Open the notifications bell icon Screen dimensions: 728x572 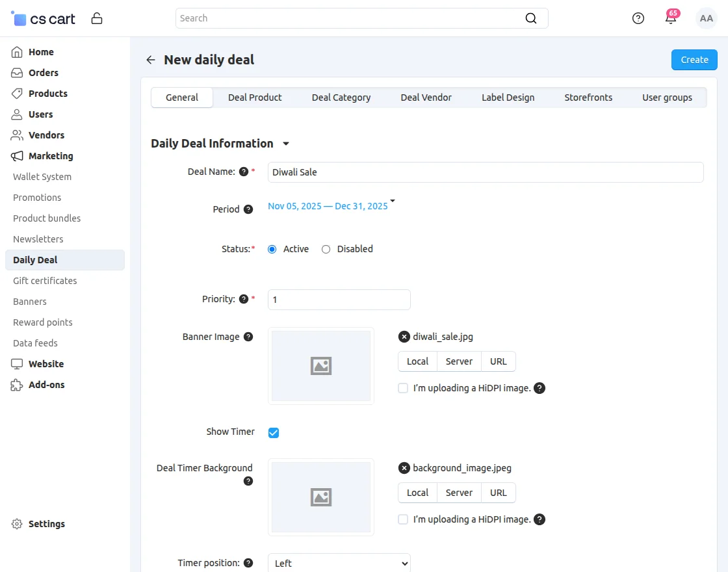pyautogui.click(x=670, y=18)
